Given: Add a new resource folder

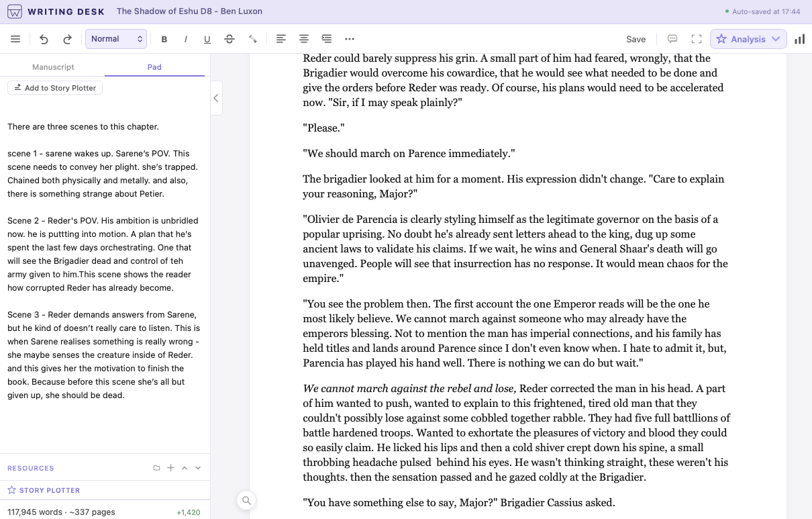Looking at the screenshot, I should click(156, 468).
